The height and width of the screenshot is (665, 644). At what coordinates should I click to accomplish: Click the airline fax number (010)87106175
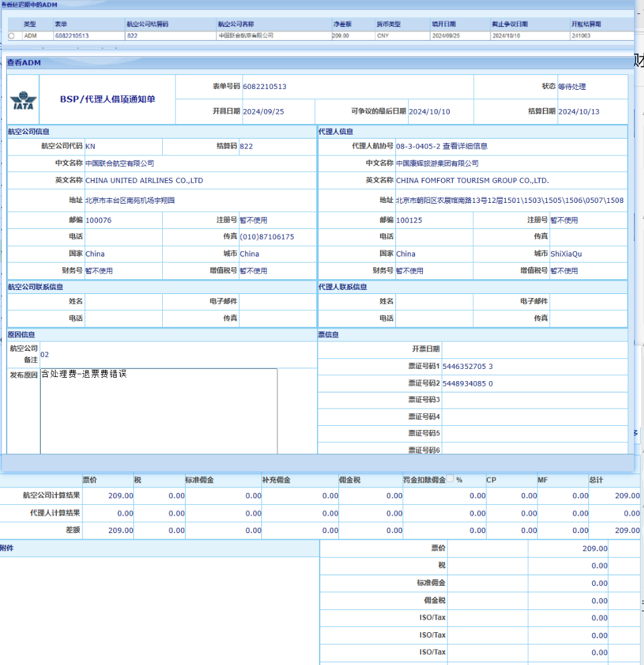click(267, 236)
